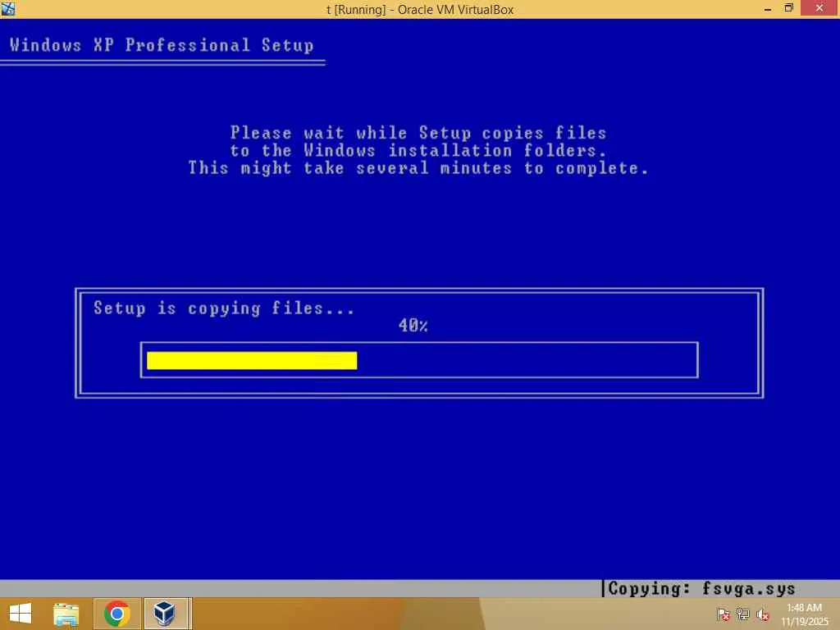This screenshot has width=840, height=630.
Task: Open the Windows Start button
Action: 21,614
